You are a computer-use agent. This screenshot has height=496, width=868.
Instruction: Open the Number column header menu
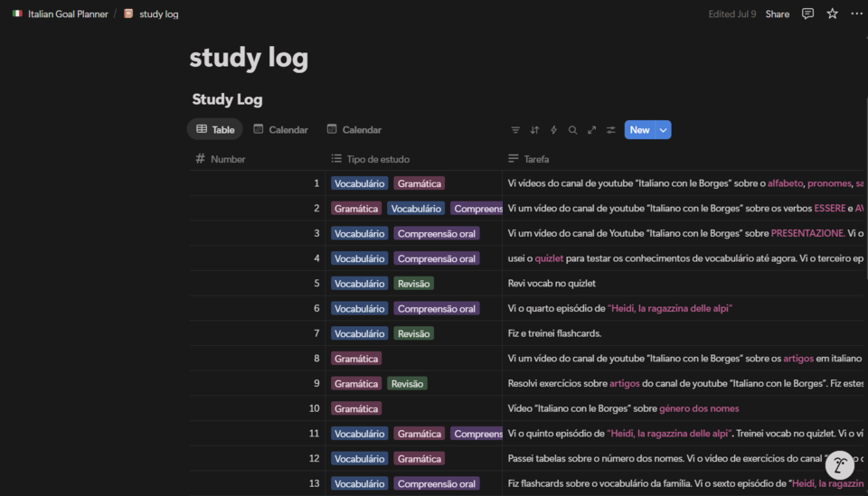[227, 159]
